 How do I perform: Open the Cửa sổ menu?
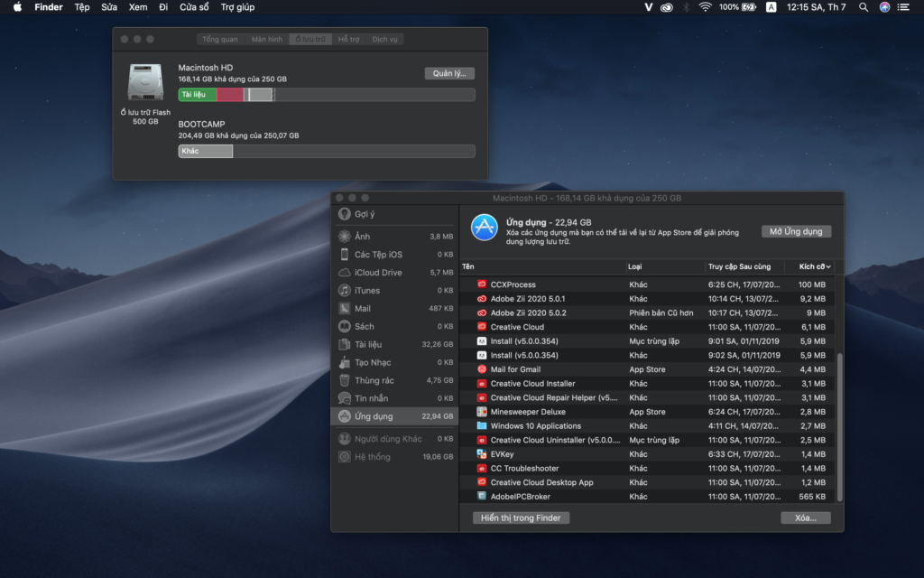click(194, 7)
